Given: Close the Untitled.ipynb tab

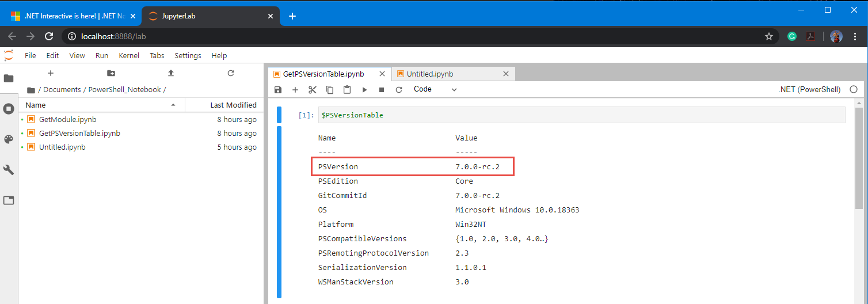Looking at the screenshot, I should coord(506,74).
